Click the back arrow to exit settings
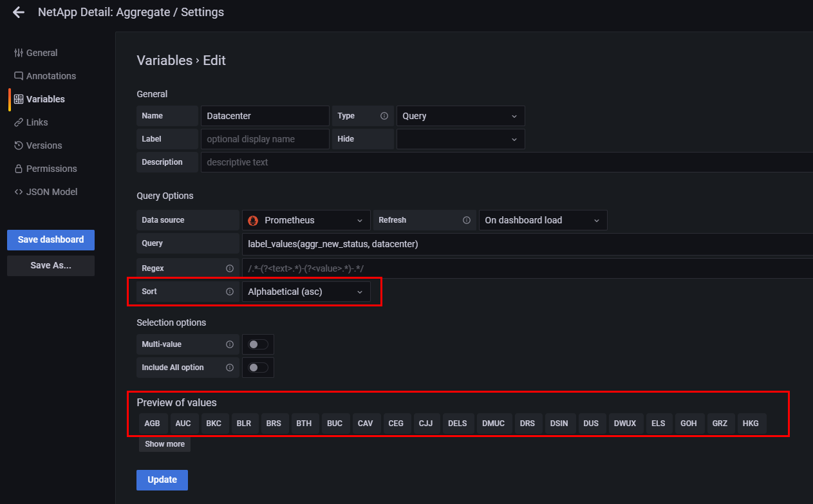 (x=18, y=12)
